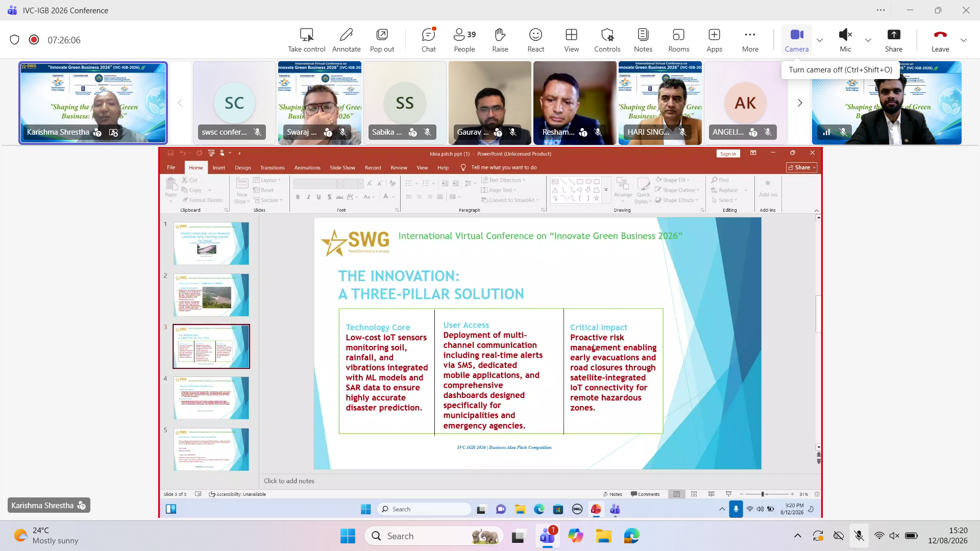Toggle Italic formatting in ribbon
Image resolution: width=980 pixels, height=551 pixels.
308,197
